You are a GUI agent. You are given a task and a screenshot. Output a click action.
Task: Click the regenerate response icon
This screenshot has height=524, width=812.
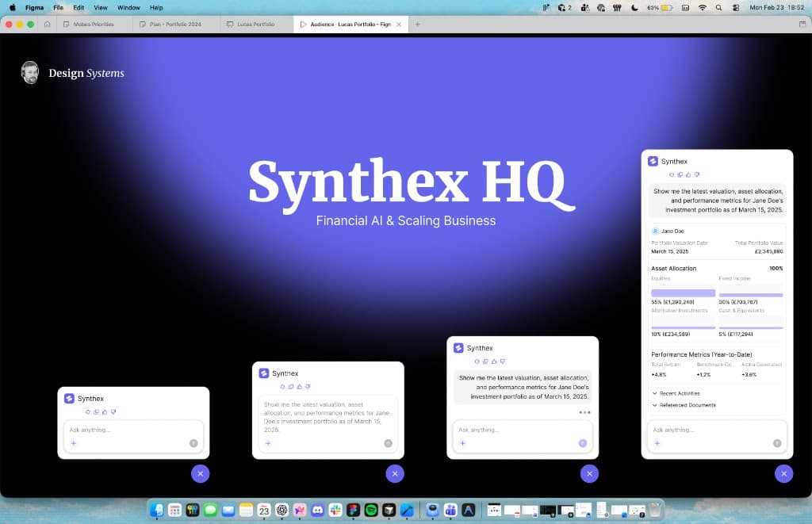(671, 173)
